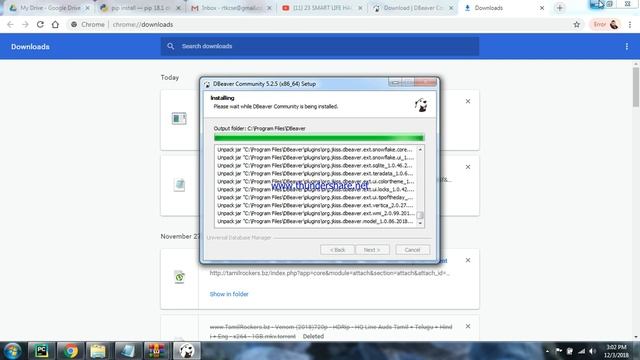Go forward in Chrome
Screen dimensions: 640x360
coord(25,24)
